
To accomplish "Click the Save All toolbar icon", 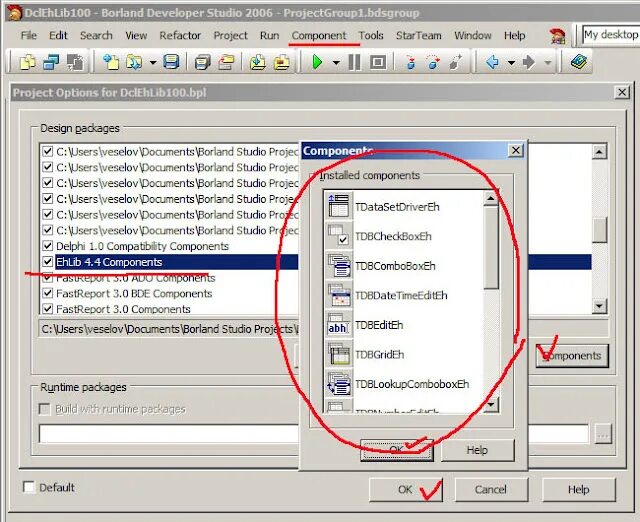I will 202,62.
